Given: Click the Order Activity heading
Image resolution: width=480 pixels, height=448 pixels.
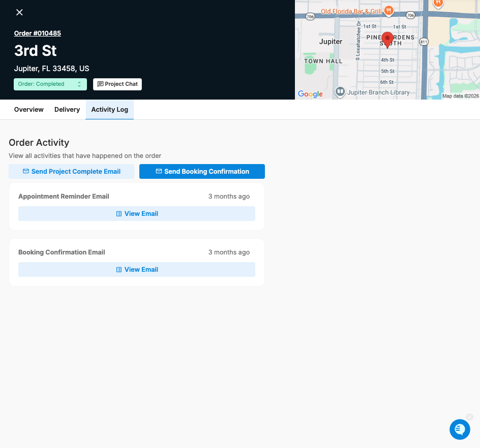Looking at the screenshot, I should coord(39,143).
